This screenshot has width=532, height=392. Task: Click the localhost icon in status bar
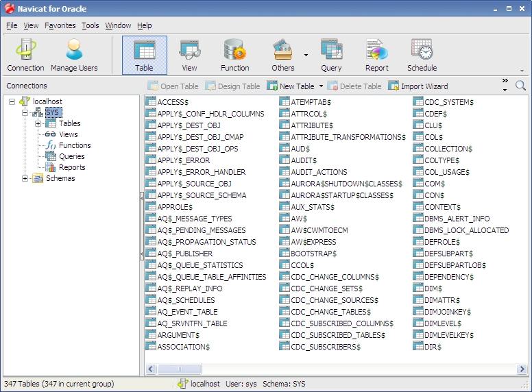183,384
